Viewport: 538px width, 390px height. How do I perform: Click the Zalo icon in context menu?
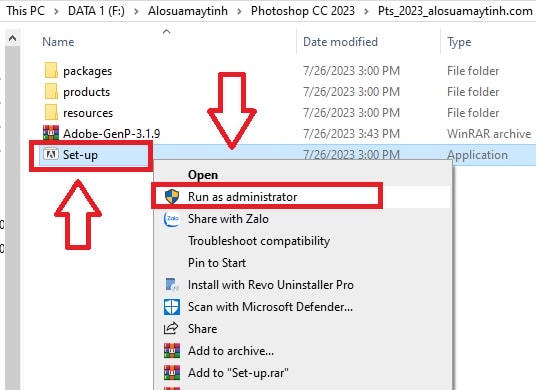172,218
